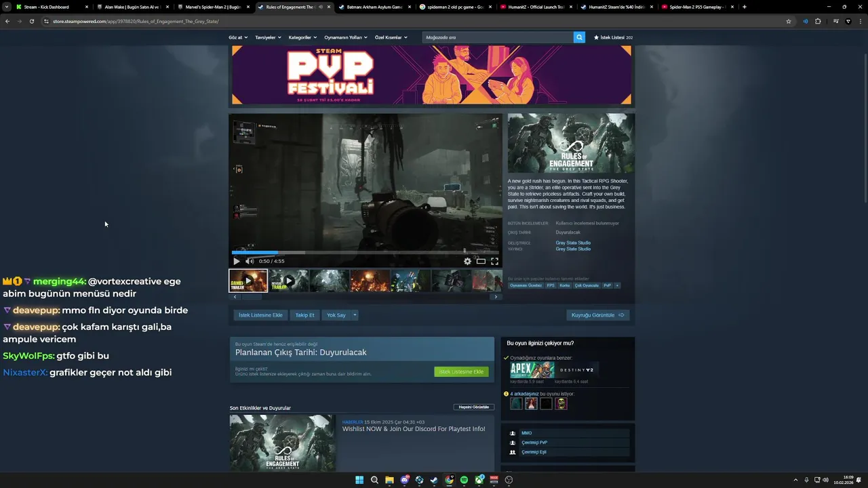The image size is (868, 488).
Task: Open Yok Say dropdown arrow
Action: pos(354,315)
